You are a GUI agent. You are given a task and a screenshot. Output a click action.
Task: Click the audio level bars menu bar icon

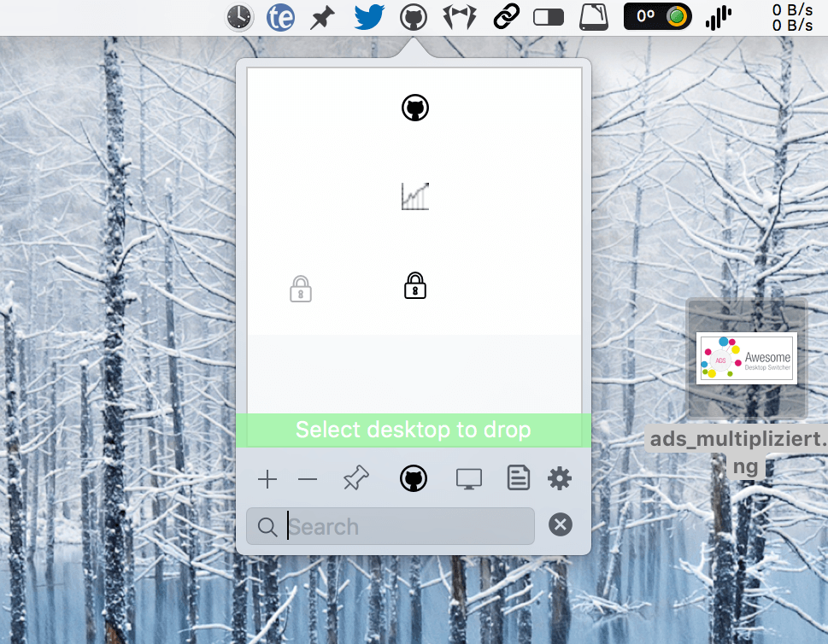719,17
